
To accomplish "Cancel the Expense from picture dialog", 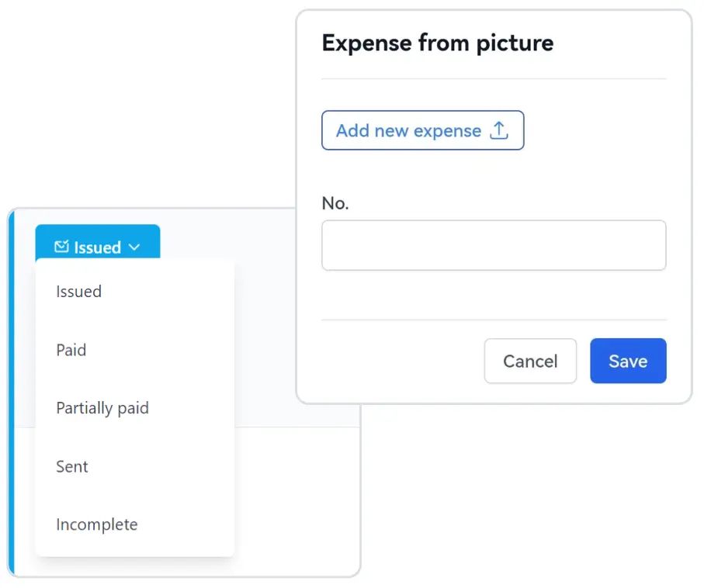I will pyautogui.click(x=530, y=361).
